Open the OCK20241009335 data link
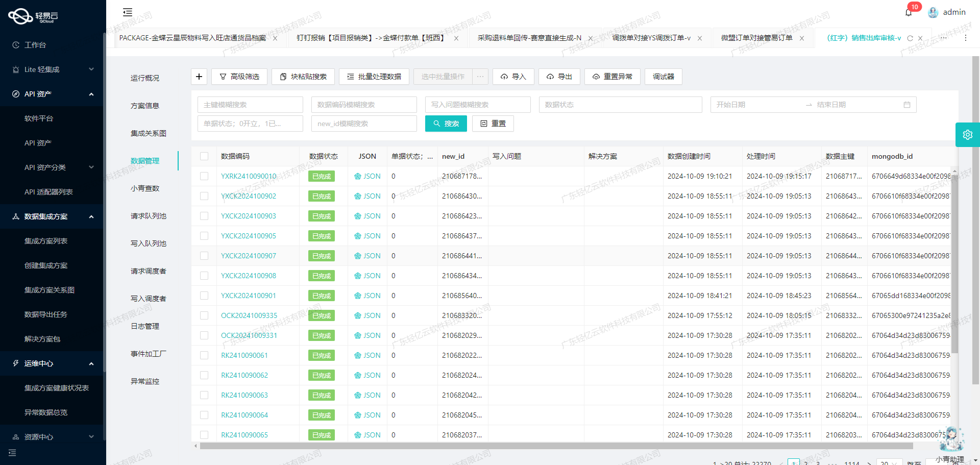 (x=249, y=315)
